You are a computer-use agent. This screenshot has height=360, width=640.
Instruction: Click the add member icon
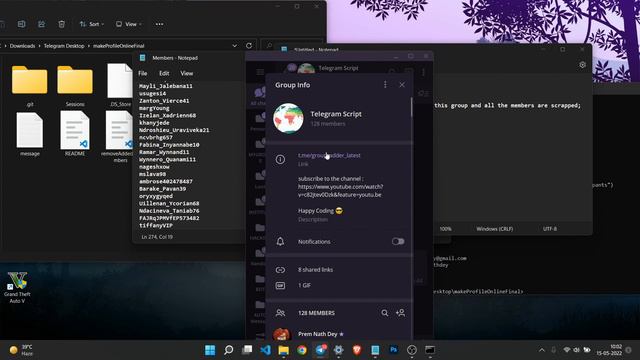[400, 313]
